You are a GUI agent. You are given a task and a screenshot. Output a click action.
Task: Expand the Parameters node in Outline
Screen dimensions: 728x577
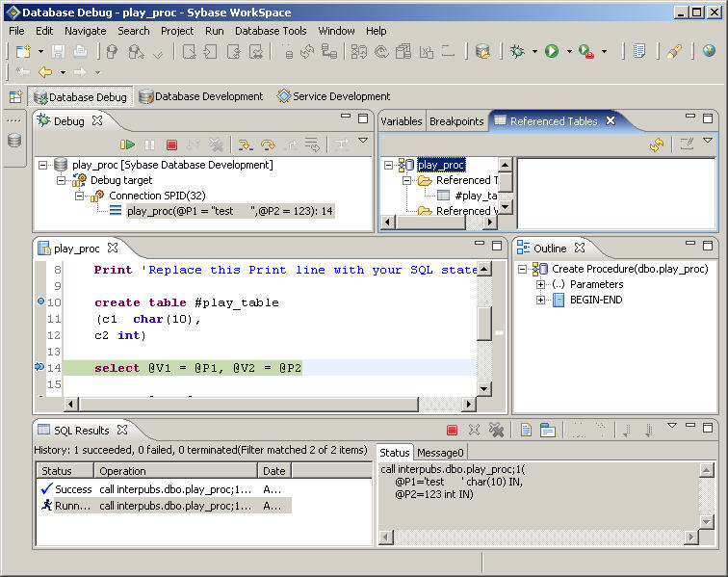(540, 284)
